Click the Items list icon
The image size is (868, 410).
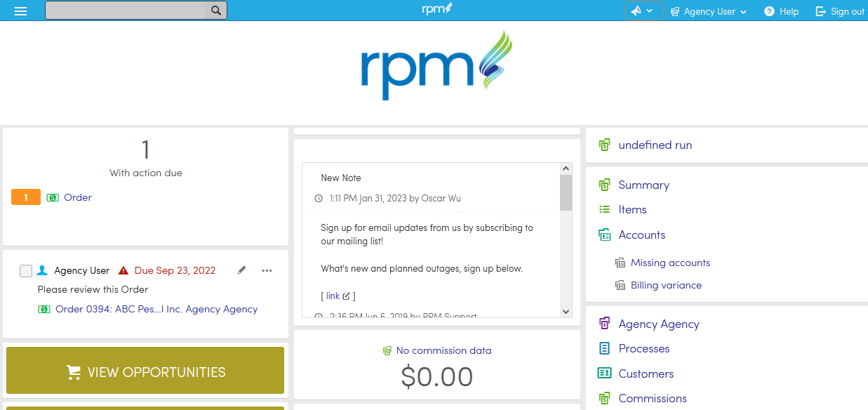(604, 210)
